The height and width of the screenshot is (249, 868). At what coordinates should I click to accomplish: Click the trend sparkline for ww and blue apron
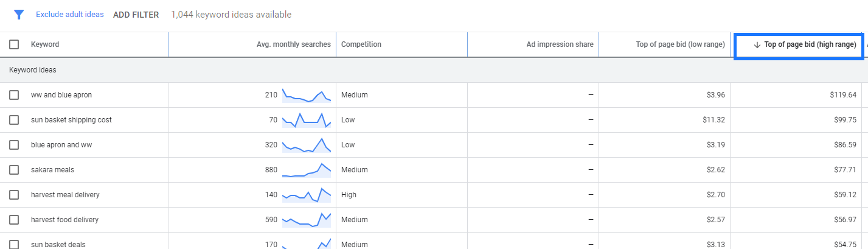pos(306,95)
